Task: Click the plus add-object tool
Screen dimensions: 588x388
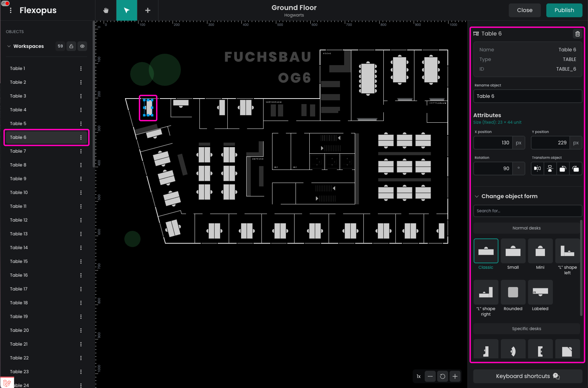Action: tap(147, 10)
